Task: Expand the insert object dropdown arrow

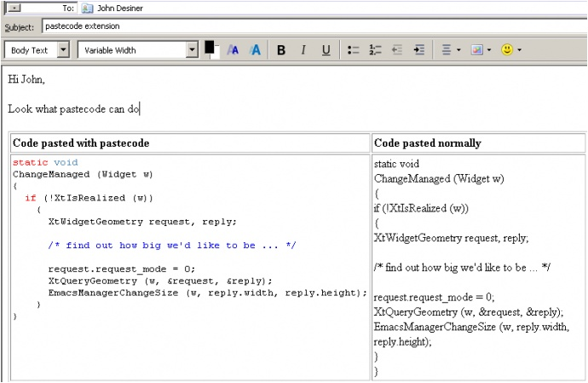Action: pos(489,50)
